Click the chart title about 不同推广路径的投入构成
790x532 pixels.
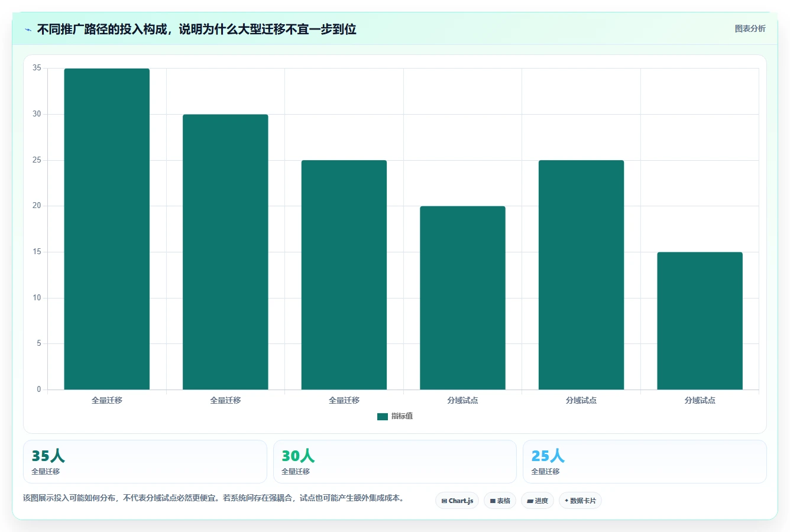tap(196, 30)
